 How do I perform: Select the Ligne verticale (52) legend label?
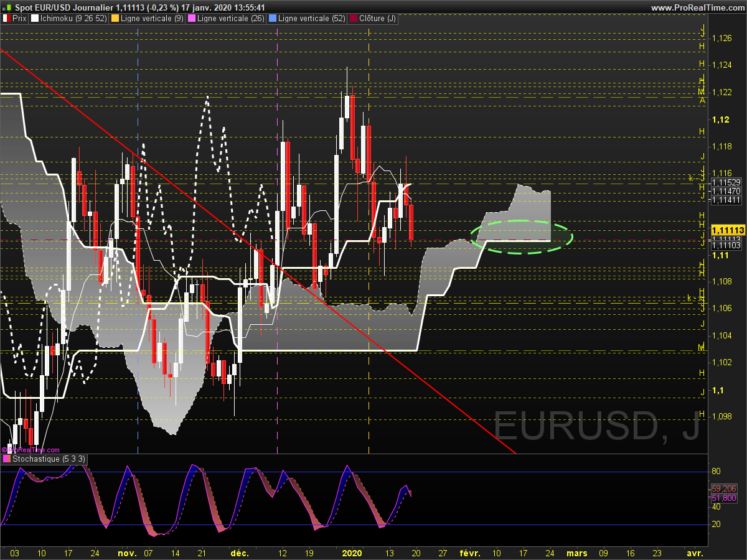pyautogui.click(x=312, y=19)
